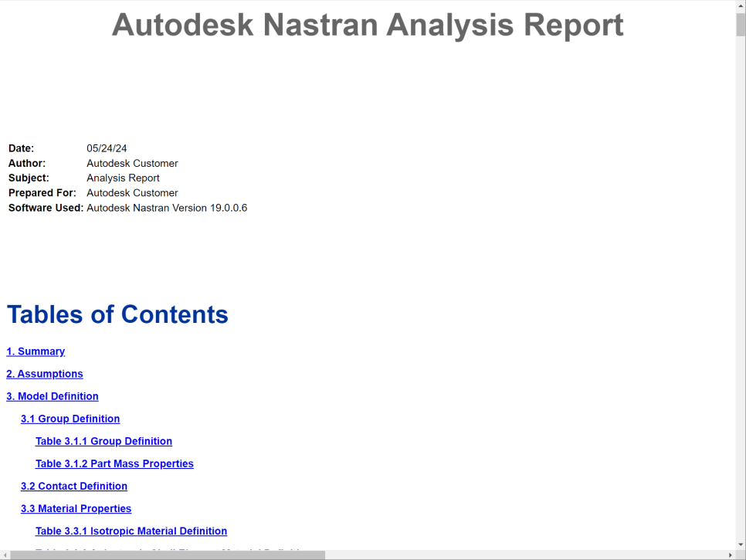Click empty horizontal scrollbar track right of thumb
This screenshot has height=560, width=746.
tap(525, 555)
